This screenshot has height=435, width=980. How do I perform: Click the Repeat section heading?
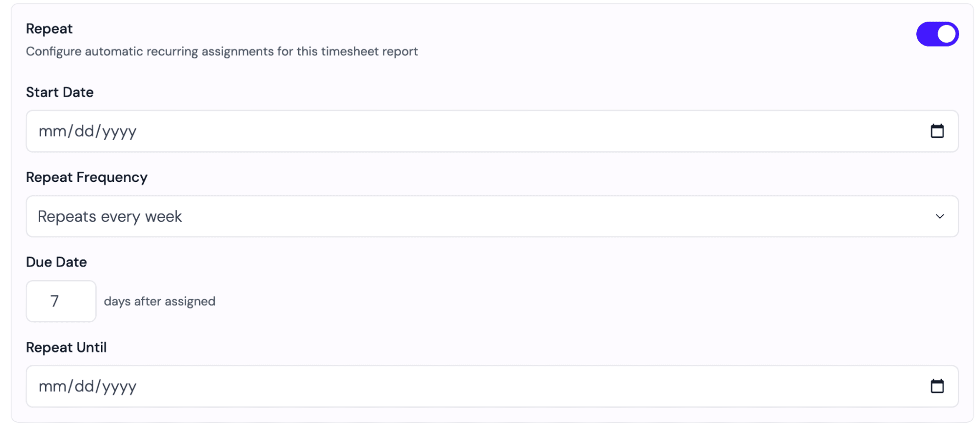[x=49, y=28]
